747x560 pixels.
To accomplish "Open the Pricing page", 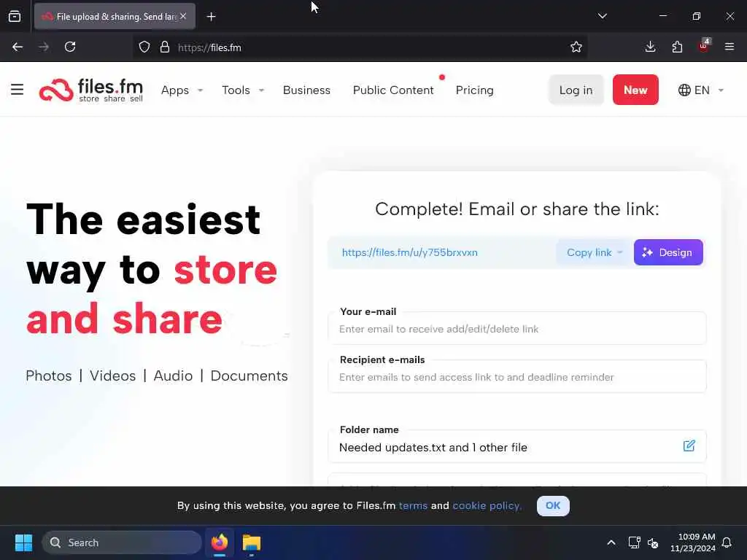I will point(474,90).
